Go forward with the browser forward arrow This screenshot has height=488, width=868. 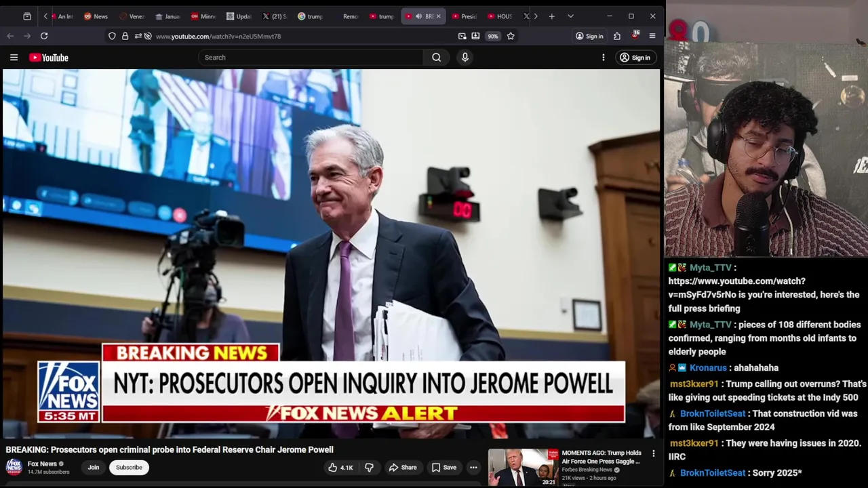pyautogui.click(x=27, y=36)
